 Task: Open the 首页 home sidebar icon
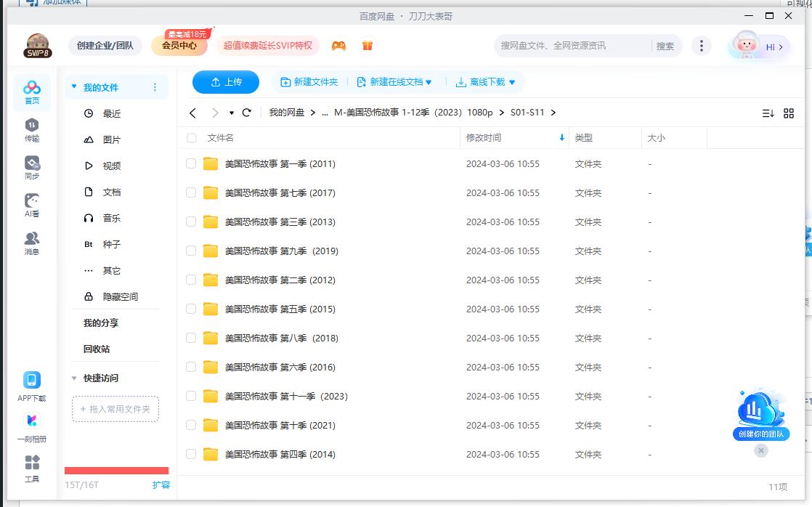pos(31,93)
